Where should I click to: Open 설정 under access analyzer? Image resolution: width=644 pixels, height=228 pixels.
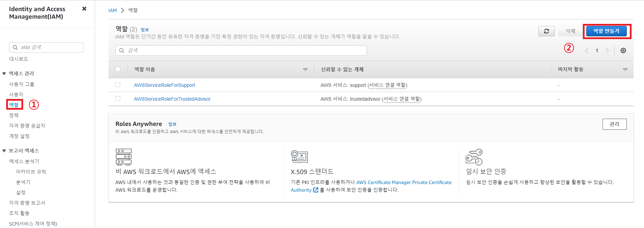click(21, 192)
